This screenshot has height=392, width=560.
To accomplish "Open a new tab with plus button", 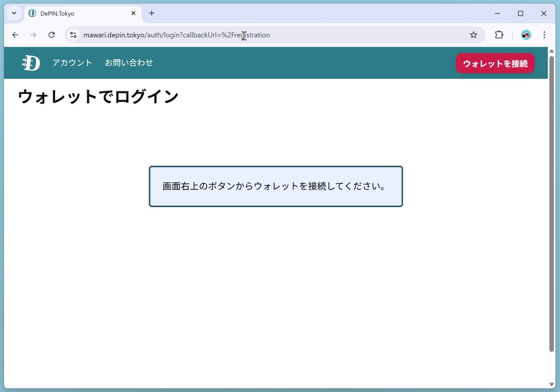I will (x=152, y=13).
